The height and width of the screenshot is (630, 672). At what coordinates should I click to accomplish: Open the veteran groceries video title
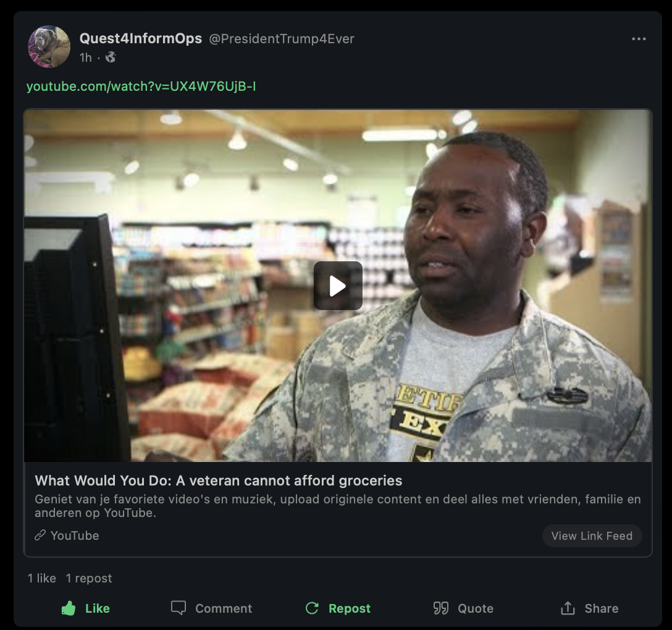click(x=218, y=481)
